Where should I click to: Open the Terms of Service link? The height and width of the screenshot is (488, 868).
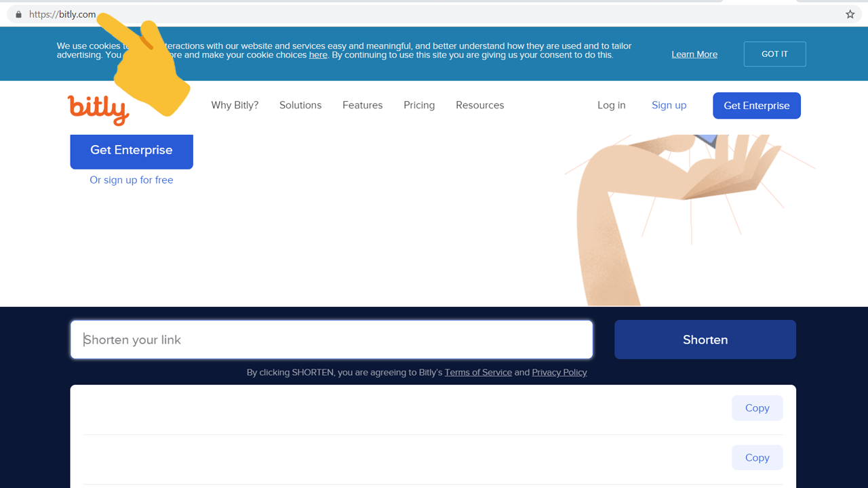pos(478,372)
